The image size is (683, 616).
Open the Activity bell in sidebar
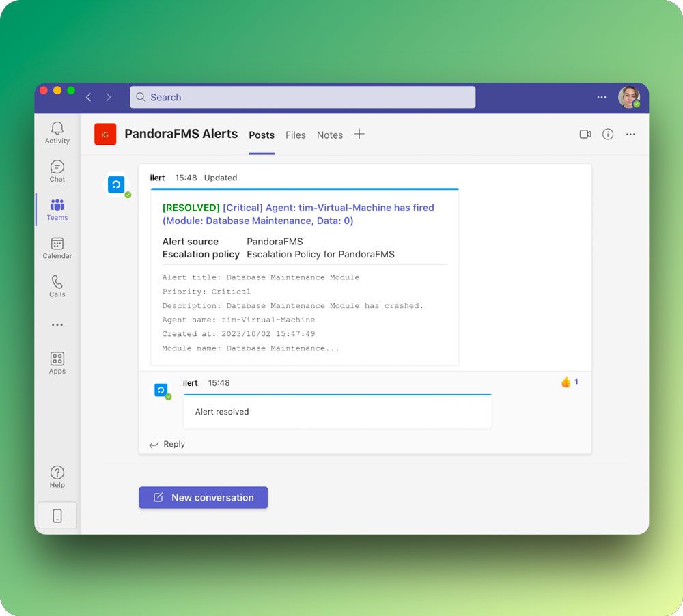[57, 132]
